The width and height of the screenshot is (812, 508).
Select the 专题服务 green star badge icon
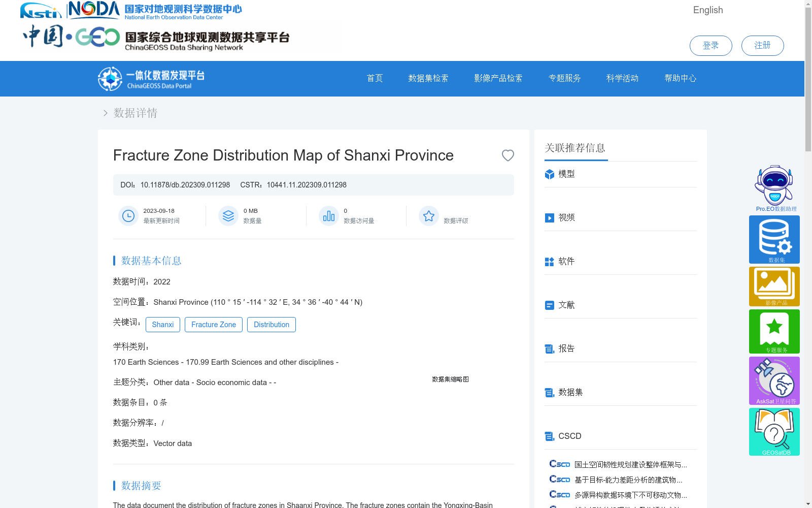[774, 330]
